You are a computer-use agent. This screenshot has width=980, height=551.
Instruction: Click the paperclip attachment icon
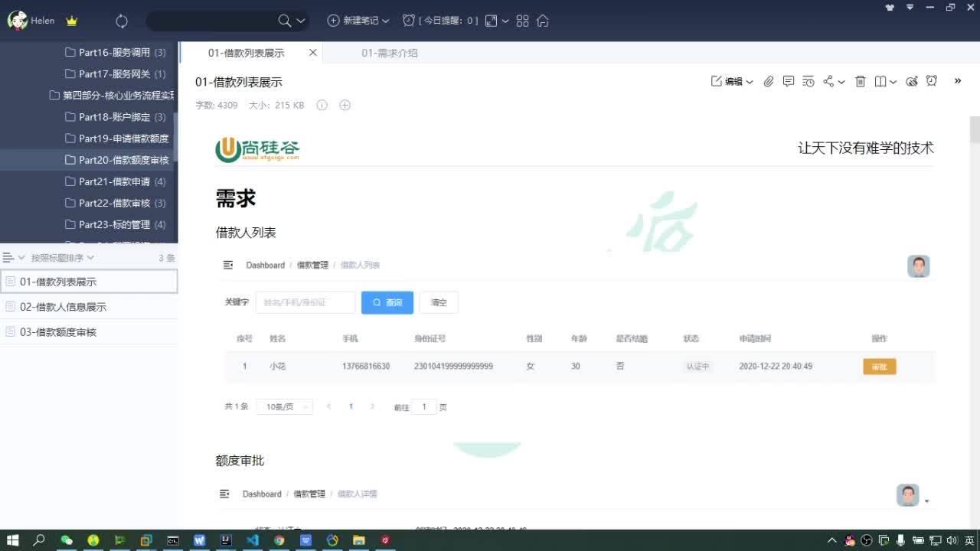point(769,81)
